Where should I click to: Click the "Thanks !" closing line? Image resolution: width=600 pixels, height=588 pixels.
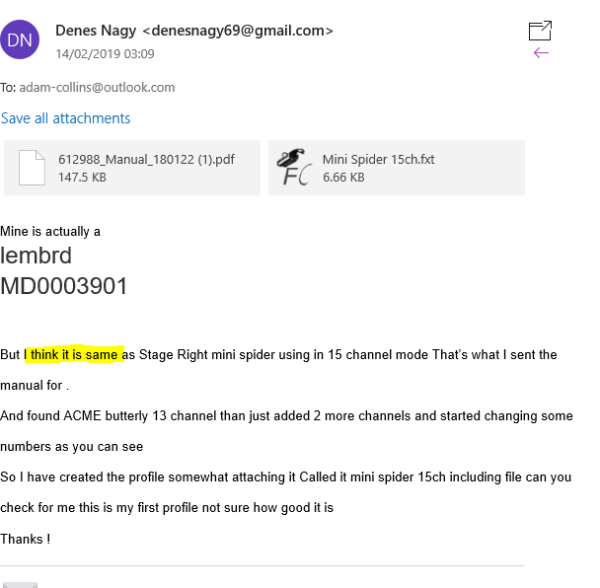25,539
